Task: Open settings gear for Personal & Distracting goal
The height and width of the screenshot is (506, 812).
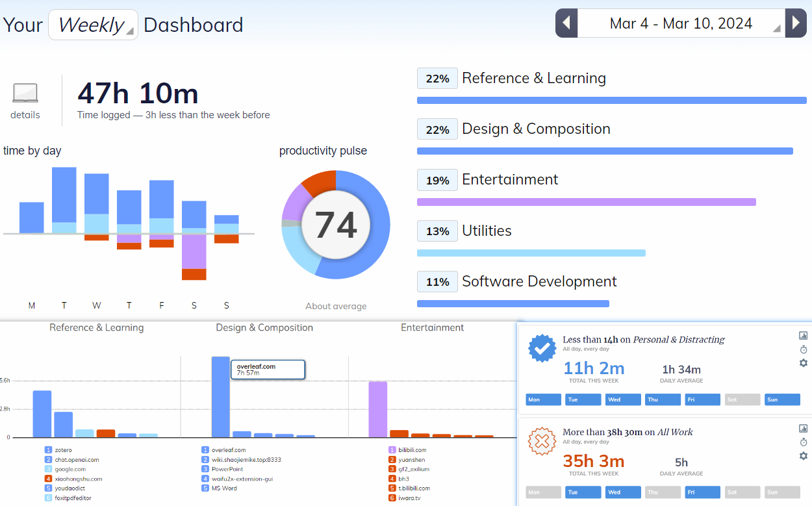Action: (x=803, y=363)
